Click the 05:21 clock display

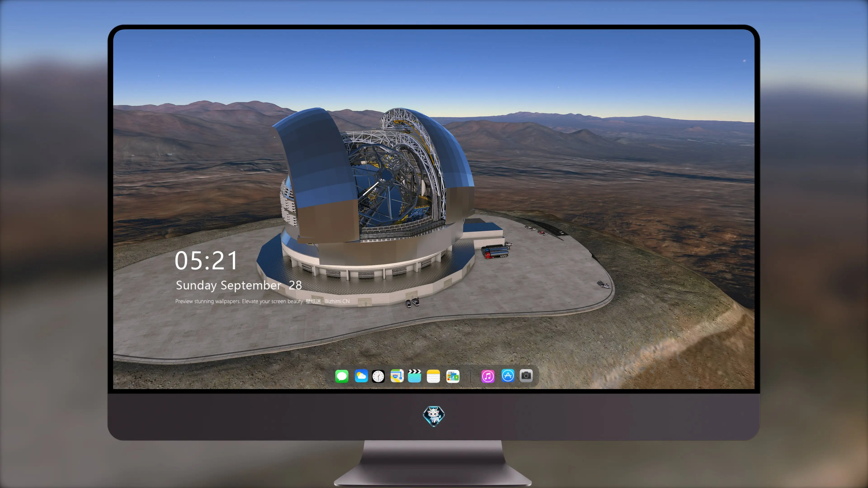coord(206,261)
